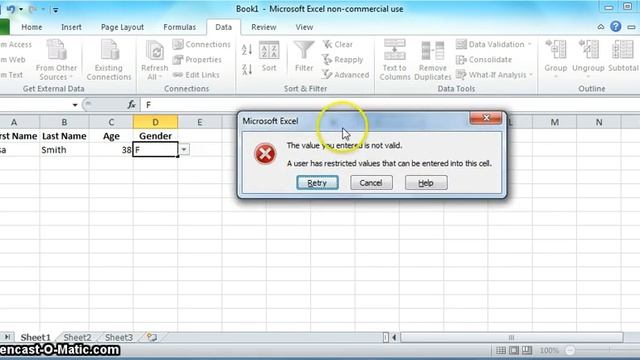Expand From Other Sources dropdown arrow
This screenshot has width=640, height=360.
71,77
